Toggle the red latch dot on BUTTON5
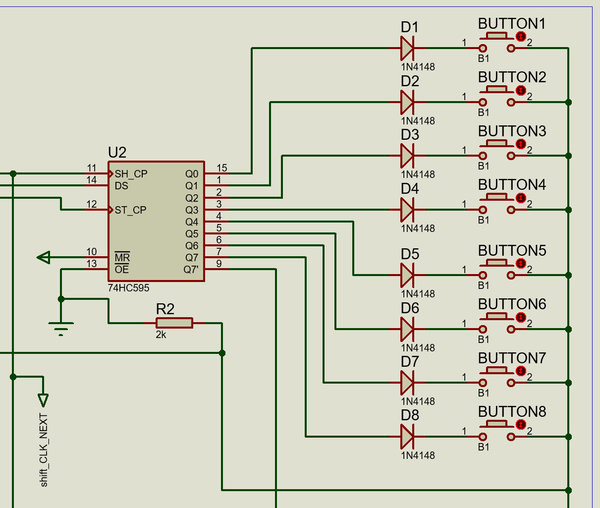600x508 pixels. coord(521,263)
